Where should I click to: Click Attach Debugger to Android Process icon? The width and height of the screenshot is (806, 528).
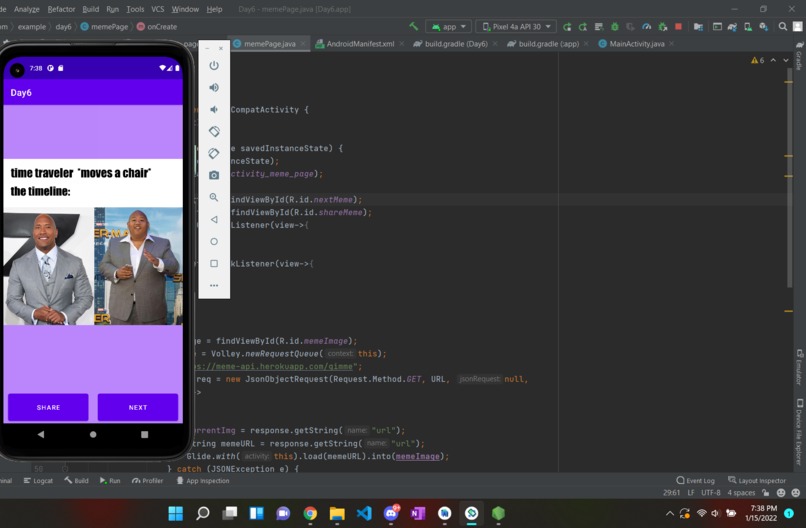click(x=663, y=26)
